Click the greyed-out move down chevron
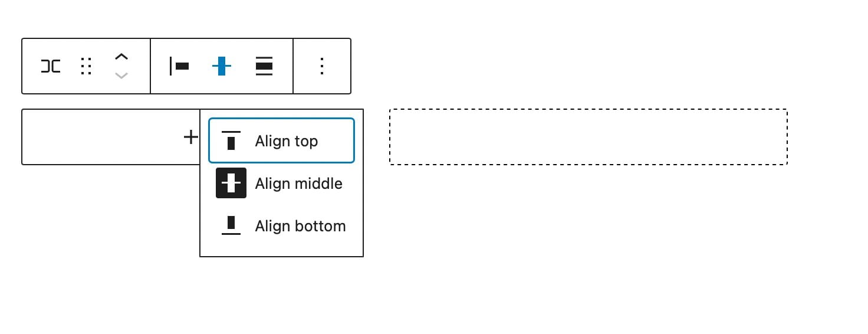868x334 pixels. 121,76
